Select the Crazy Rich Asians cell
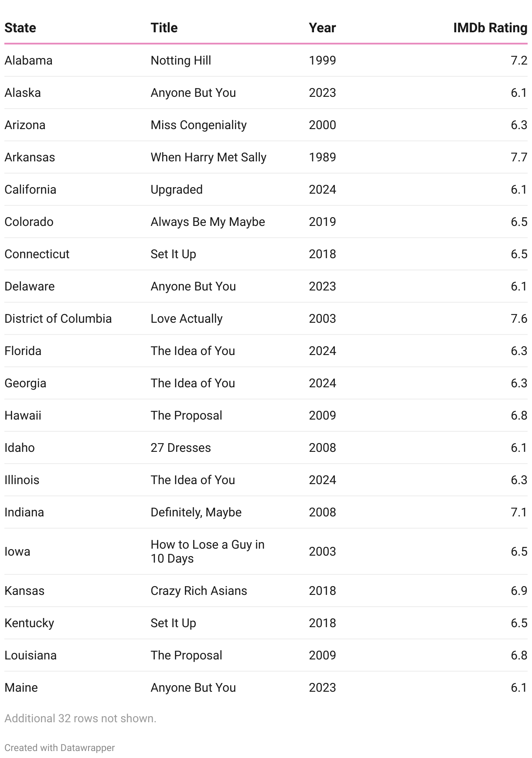Screen dimensions: 532x758 tap(199, 591)
